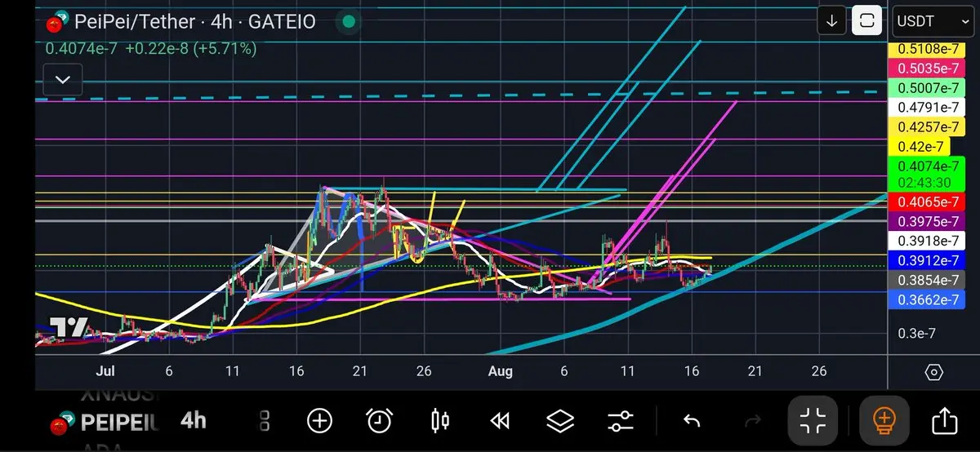This screenshot has height=452, width=980.
Task: Tap the TradingView logo on chart
Action: (x=69, y=328)
